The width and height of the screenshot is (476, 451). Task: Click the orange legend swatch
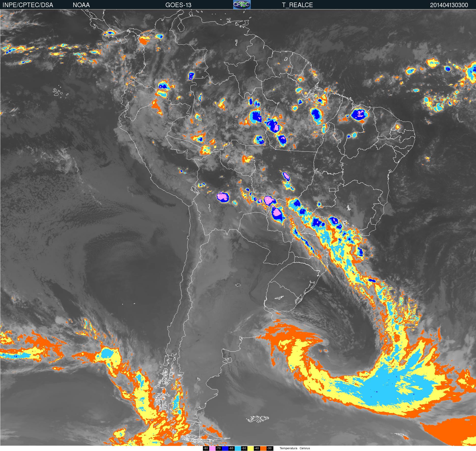[x=263, y=448]
